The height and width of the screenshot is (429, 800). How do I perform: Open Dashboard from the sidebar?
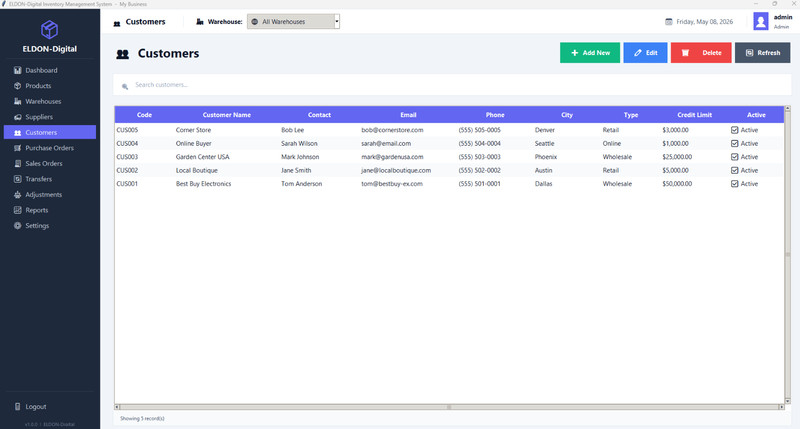[x=49, y=70]
